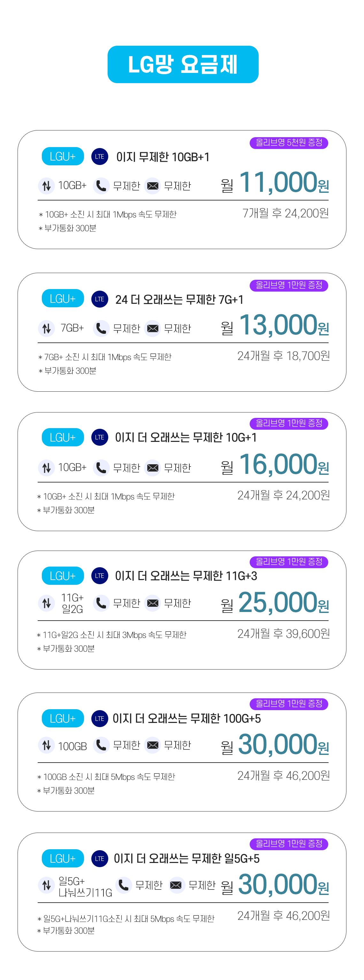Viewport: 364px width, 980px height.
Task: Click the phone icon in the 24 더 오래쓰는 무제한 7G+1 plan
Action: click(101, 328)
